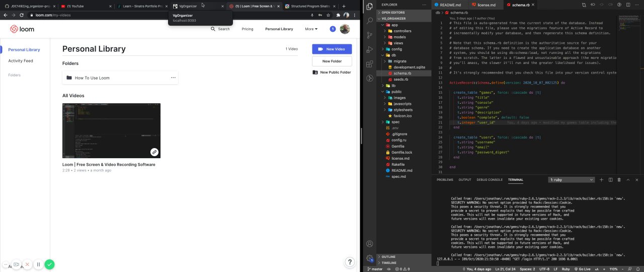Screen dimensions: 644x272
Task: Finish the recording with green check
Action: coord(49,264)
